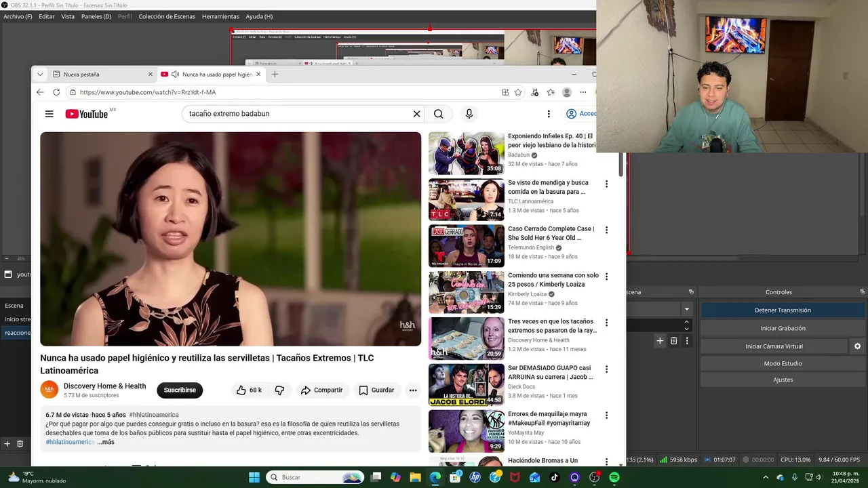This screenshot has height=488, width=868.
Task: Open File Explorer from the taskbar
Action: (416, 477)
